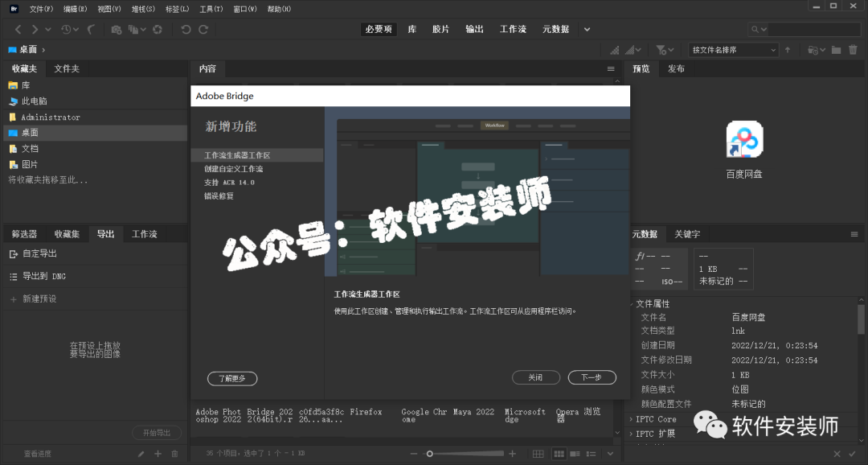Open thumbnail quality options dropdown
This screenshot has width=868, height=465.
pyautogui.click(x=633, y=50)
